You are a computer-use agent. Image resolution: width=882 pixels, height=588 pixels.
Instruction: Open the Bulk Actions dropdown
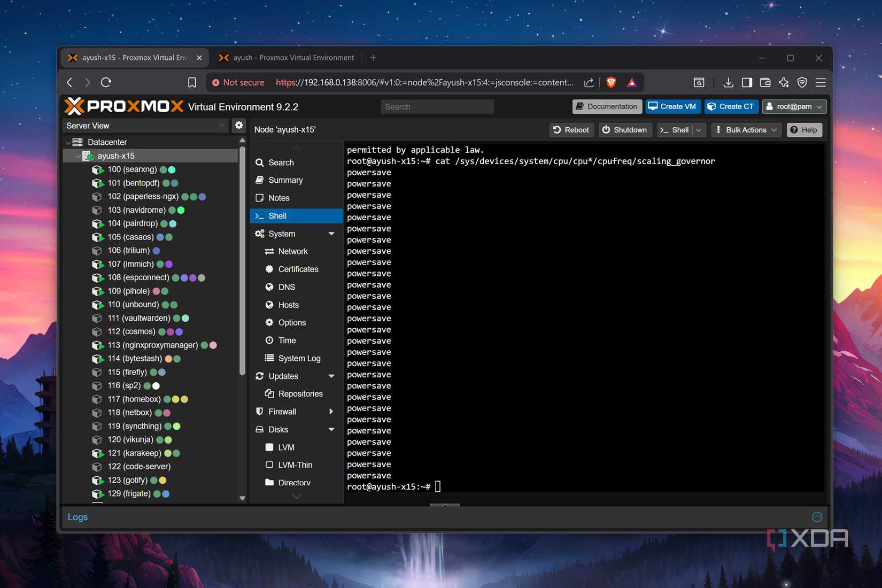point(746,130)
